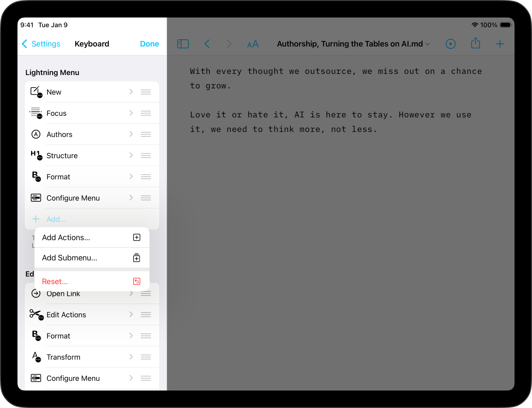Open the Authors submenu chevron
The height and width of the screenshot is (408, 532).
131,134
